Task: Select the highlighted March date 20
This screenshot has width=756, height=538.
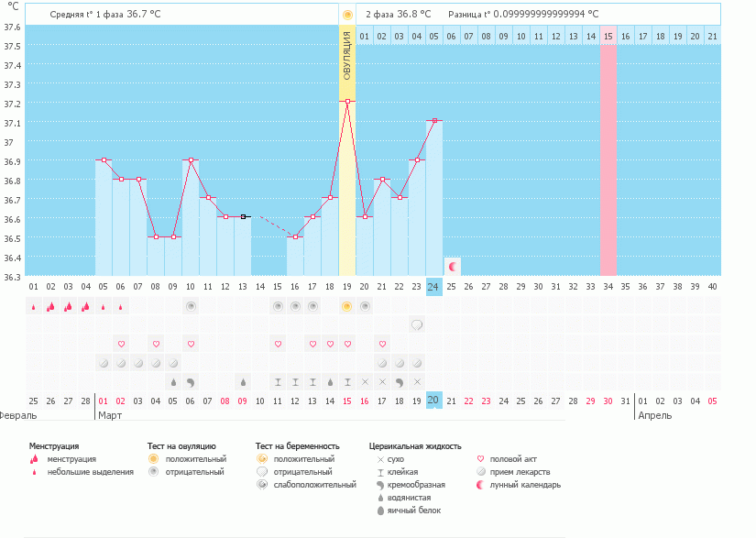Action: (432, 399)
